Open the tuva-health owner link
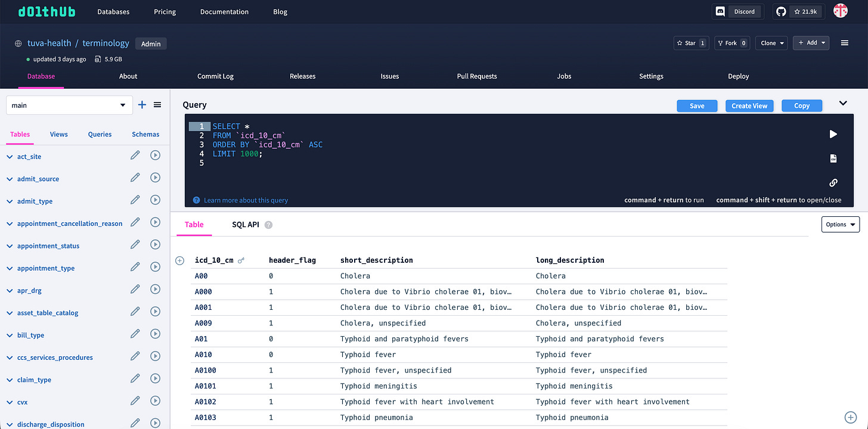The width and height of the screenshot is (868, 429). click(x=49, y=43)
